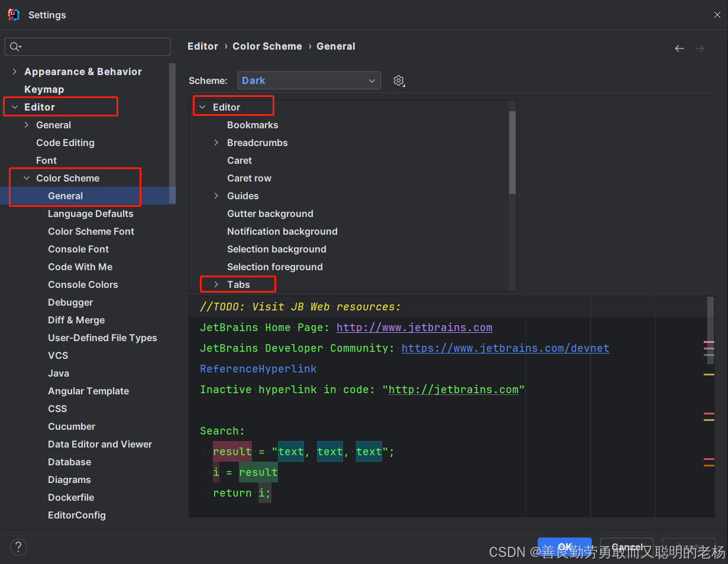Screen dimensions: 728x564
Task: Select Bookmarks in the options tree
Action: (x=253, y=125)
